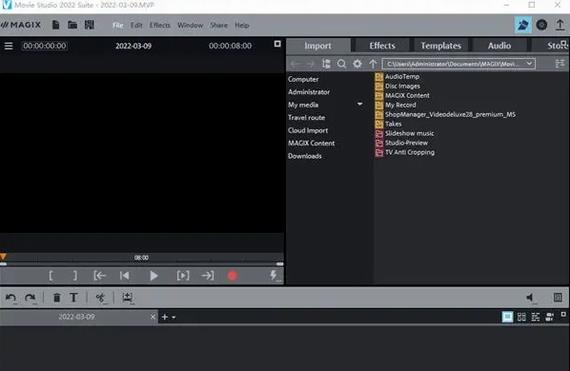Maximize the preview monitor square icon
Viewport: 570px width, 371px height.
[x=277, y=44]
